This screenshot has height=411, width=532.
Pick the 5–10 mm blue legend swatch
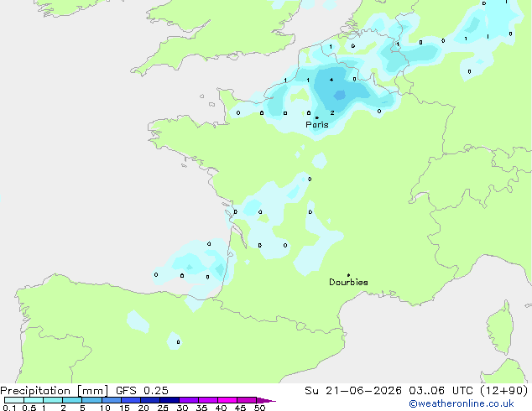click(91, 400)
